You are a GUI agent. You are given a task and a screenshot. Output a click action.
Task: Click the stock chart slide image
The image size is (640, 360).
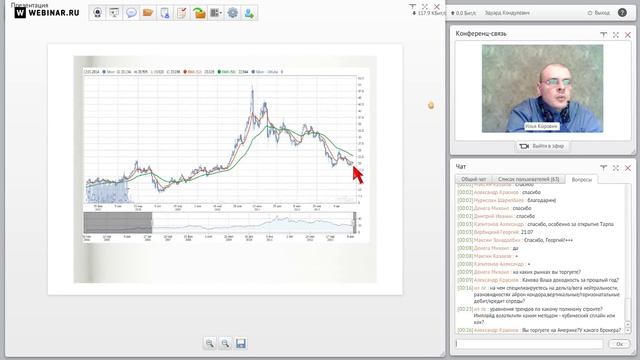(225, 169)
